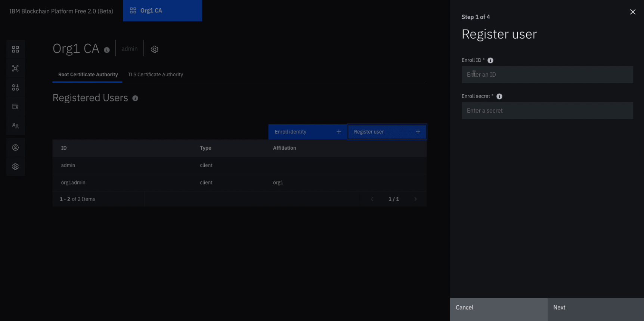Select the admin row ID in table
The width and height of the screenshot is (644, 321).
click(x=68, y=165)
